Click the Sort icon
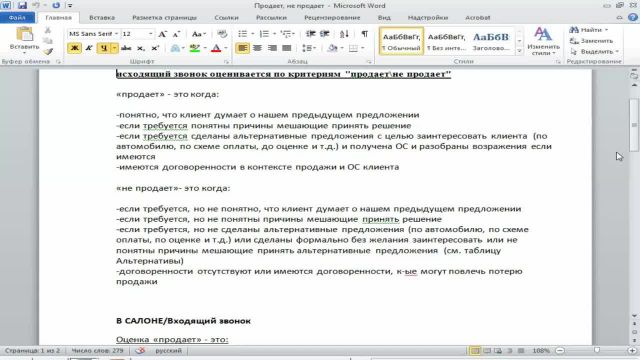Viewport: 640px width, 360px height. point(344,34)
